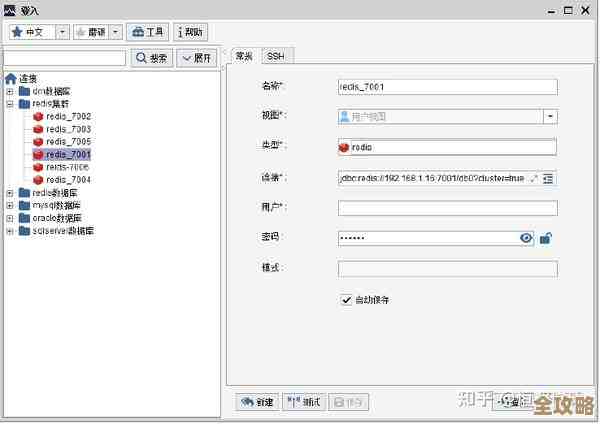Image resolution: width=600 pixels, height=424 pixels.
Task: Click the list icon beside the connection URL
Action: [x=548, y=178]
